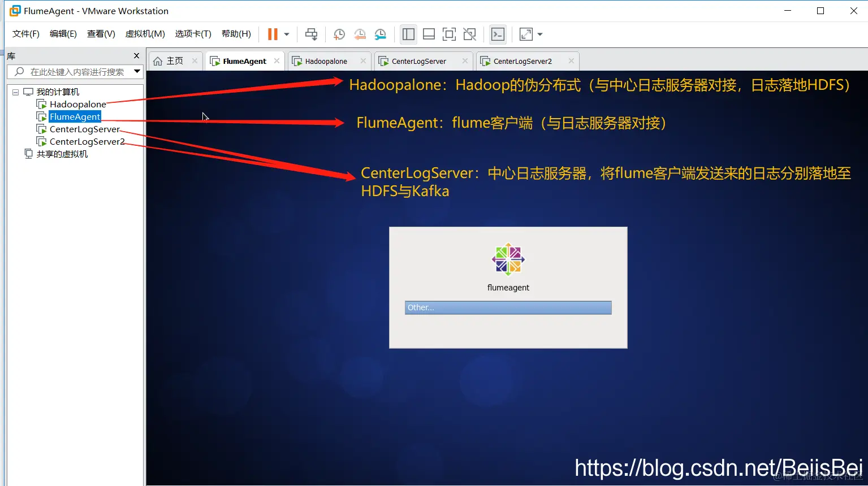The height and width of the screenshot is (486, 868).
Task: Open the 选项卡(T) menu
Action: tap(193, 34)
